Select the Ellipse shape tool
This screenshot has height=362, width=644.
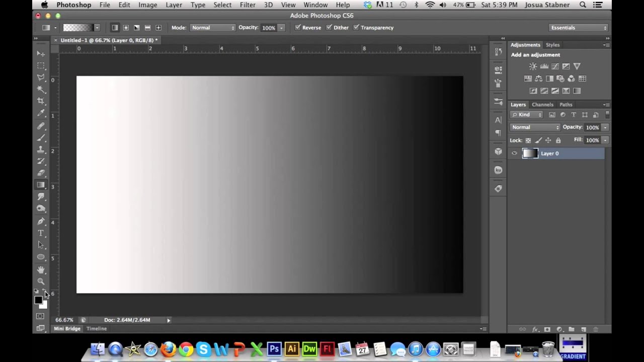point(41,257)
